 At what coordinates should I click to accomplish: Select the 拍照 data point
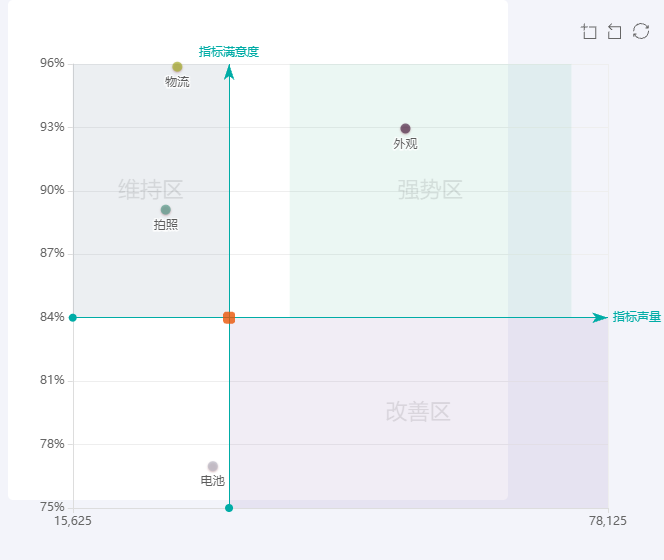166,210
